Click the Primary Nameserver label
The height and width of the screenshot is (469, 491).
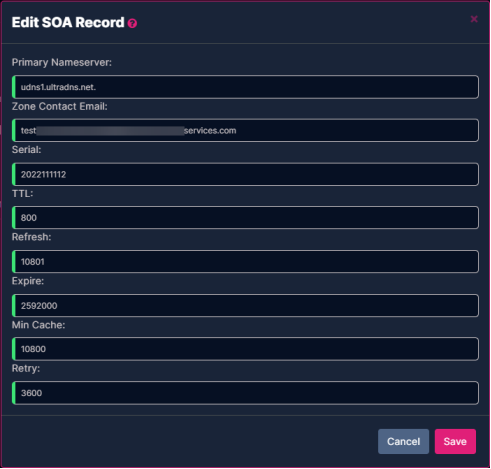tap(62, 62)
